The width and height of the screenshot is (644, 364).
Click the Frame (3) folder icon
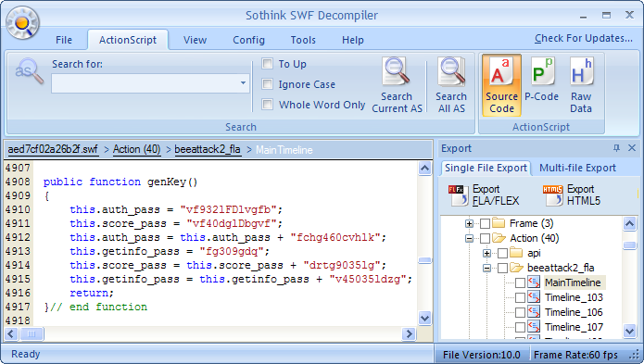499,223
